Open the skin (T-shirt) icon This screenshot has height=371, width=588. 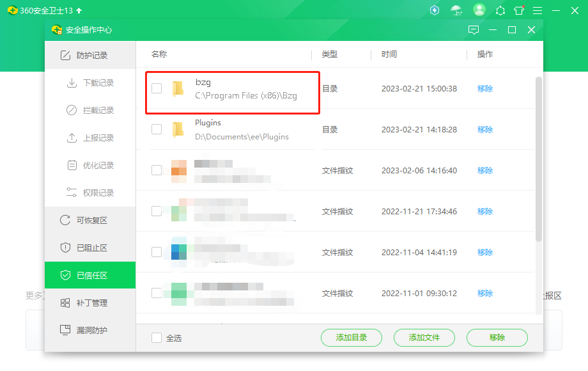(x=519, y=10)
